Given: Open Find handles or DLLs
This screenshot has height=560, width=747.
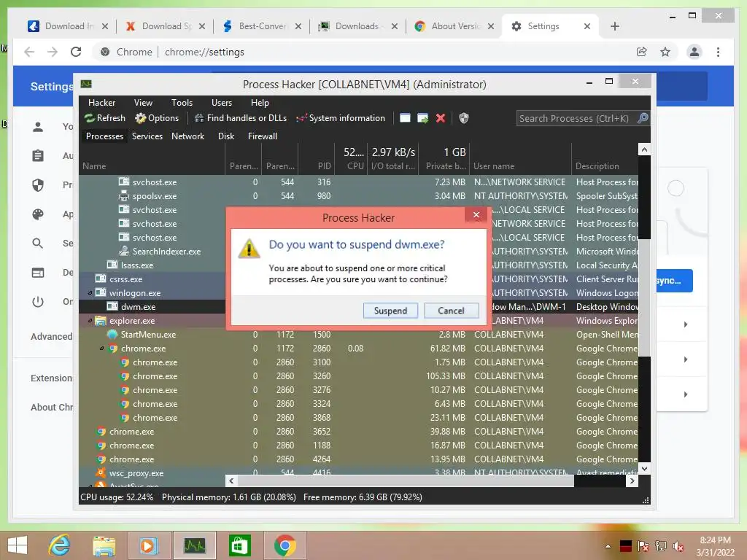Looking at the screenshot, I should click(x=241, y=118).
